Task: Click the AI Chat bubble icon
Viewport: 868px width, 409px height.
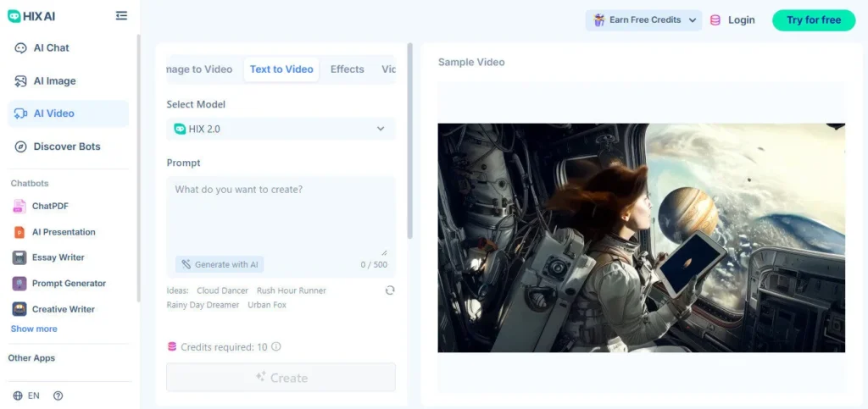Action: click(20, 48)
